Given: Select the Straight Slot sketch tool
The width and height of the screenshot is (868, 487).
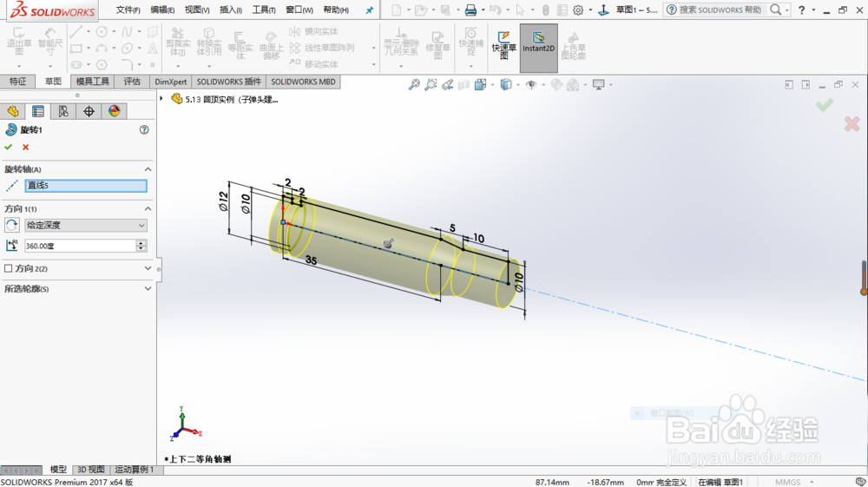Looking at the screenshot, I should pos(76,65).
